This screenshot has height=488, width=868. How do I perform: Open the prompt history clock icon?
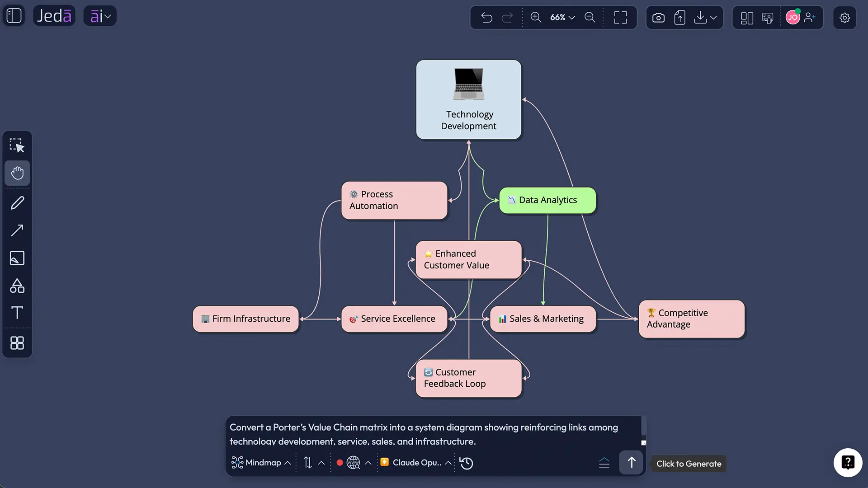(x=466, y=463)
